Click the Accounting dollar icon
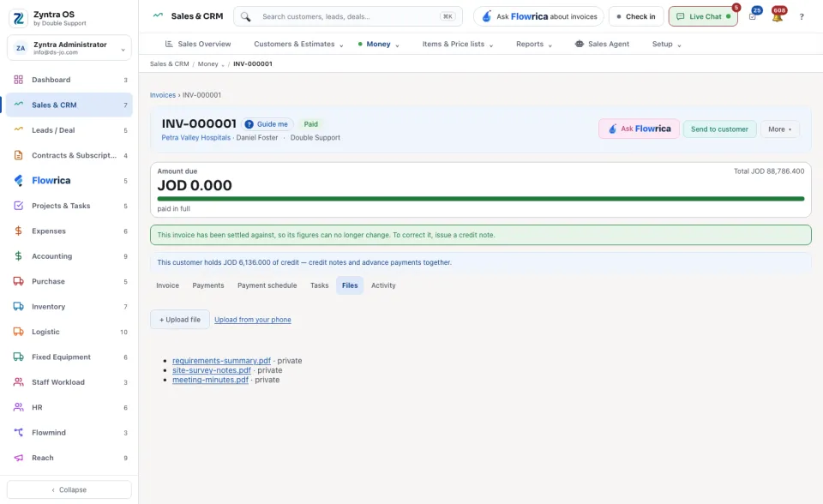This screenshot has width=823, height=504. pyautogui.click(x=18, y=256)
